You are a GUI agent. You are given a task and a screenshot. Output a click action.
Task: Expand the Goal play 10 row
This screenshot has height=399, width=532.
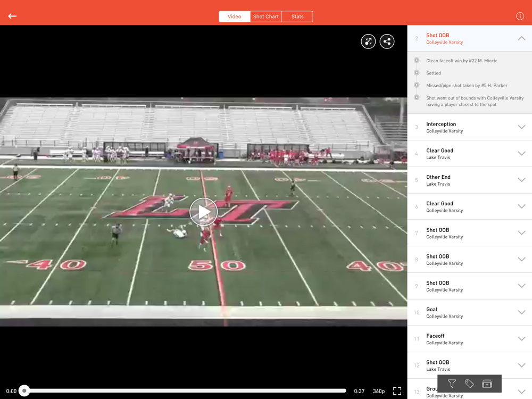click(x=470, y=312)
